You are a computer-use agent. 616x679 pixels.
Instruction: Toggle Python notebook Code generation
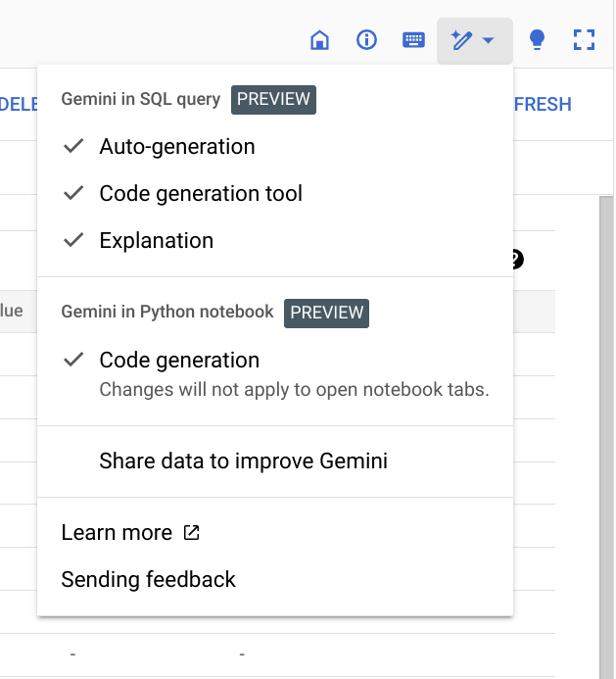pos(179,361)
